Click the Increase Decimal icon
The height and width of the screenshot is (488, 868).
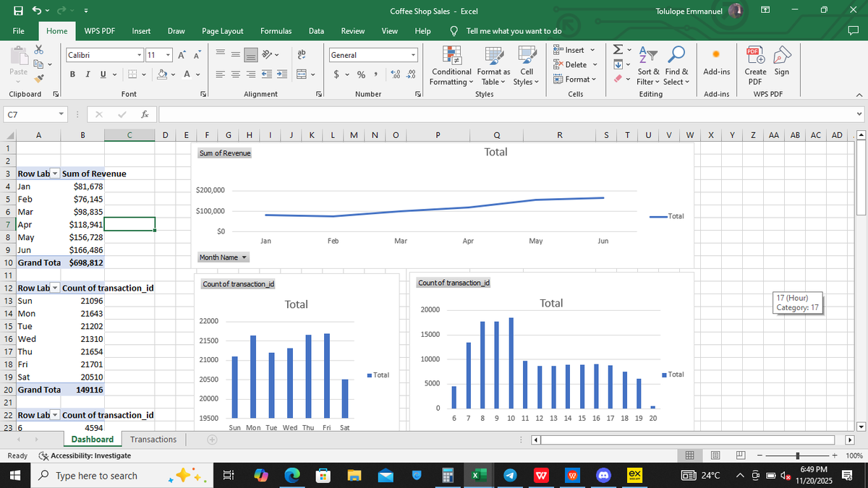coord(396,75)
